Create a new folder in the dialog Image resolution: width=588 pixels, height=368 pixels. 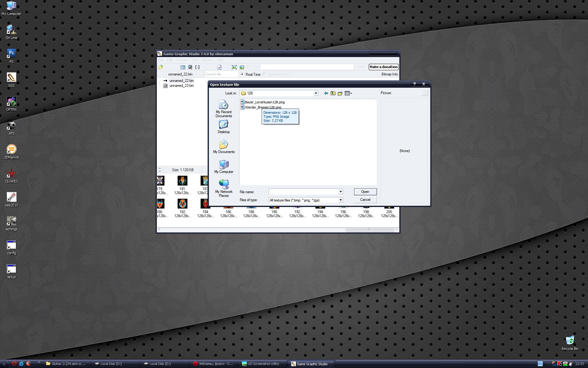point(340,93)
